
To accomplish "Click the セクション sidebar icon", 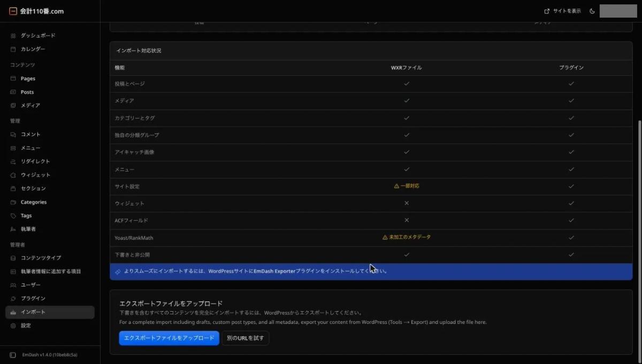I will click(x=13, y=188).
